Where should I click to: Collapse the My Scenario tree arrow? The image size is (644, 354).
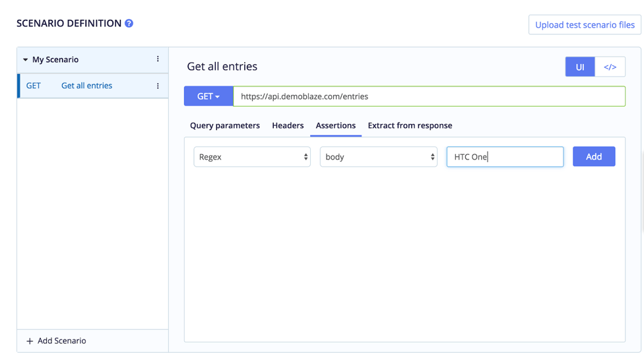tap(26, 59)
